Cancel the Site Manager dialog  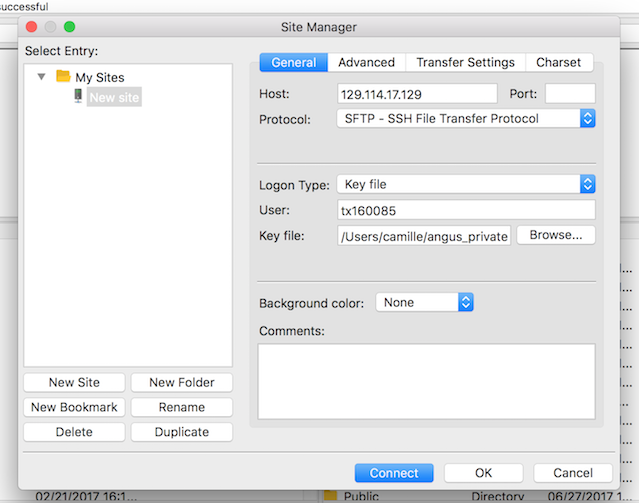pyautogui.click(x=573, y=473)
